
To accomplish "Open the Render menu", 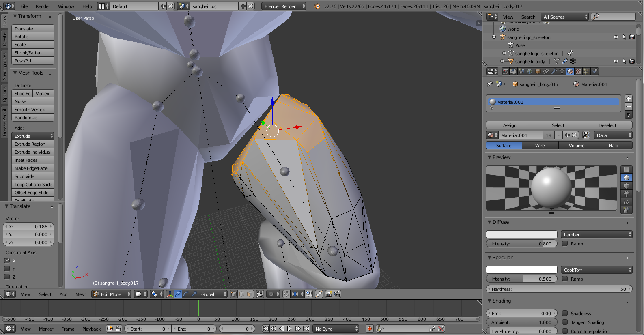I will click(x=43, y=6).
